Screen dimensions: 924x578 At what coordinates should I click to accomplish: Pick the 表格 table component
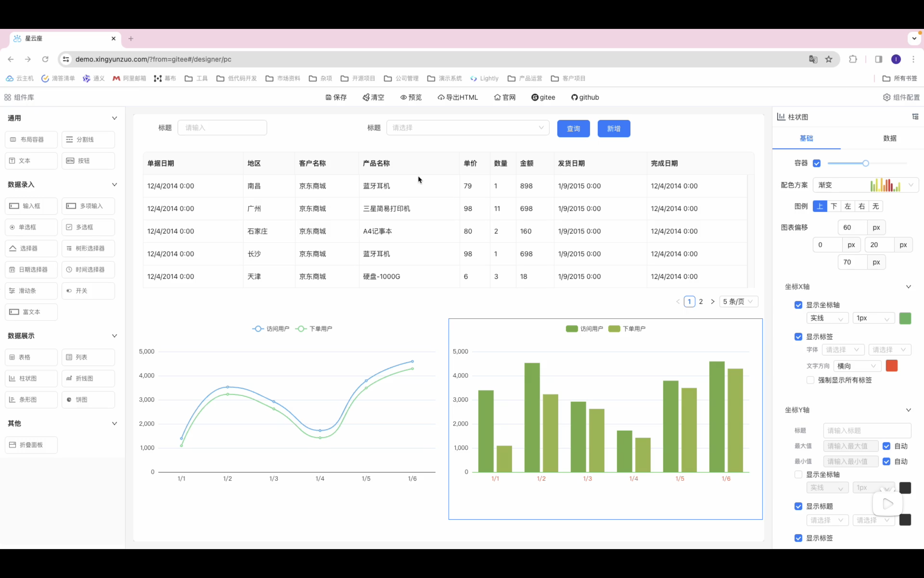tap(31, 357)
